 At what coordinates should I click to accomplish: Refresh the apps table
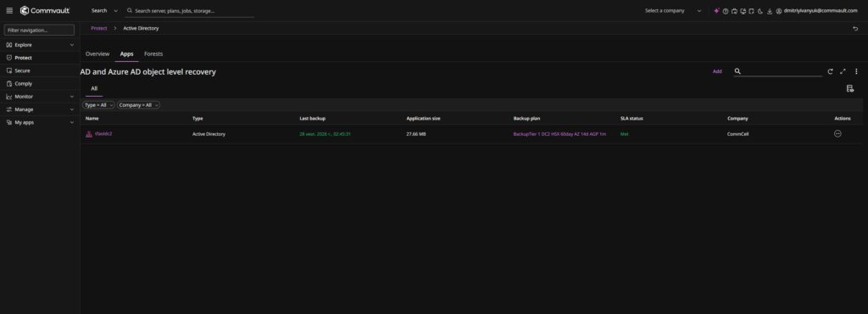[x=830, y=71]
